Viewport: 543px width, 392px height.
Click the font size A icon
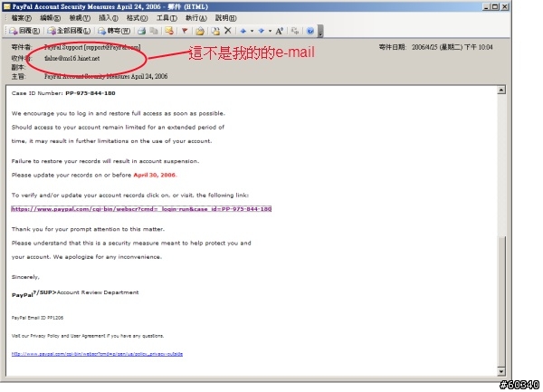click(280, 31)
